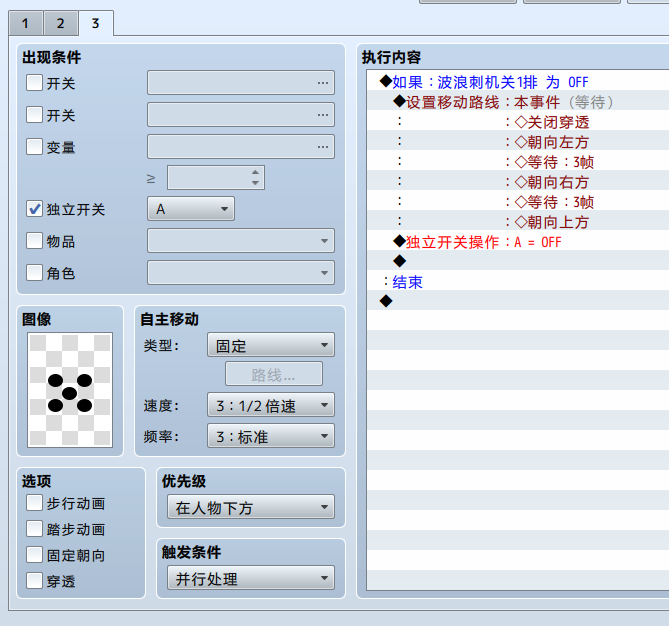The image size is (669, 626).
Task: Toggle the 变量 condition checkbox
Action: [34, 147]
